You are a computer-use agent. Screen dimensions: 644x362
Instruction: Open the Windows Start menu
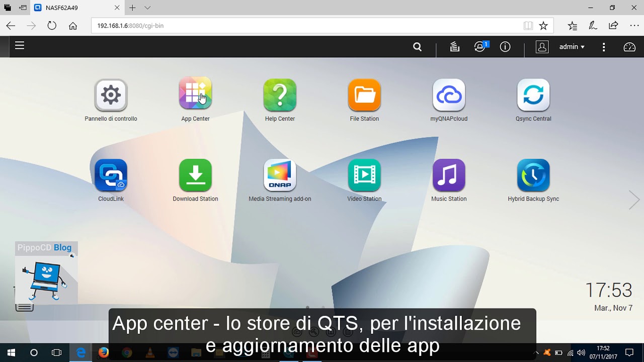point(11,352)
